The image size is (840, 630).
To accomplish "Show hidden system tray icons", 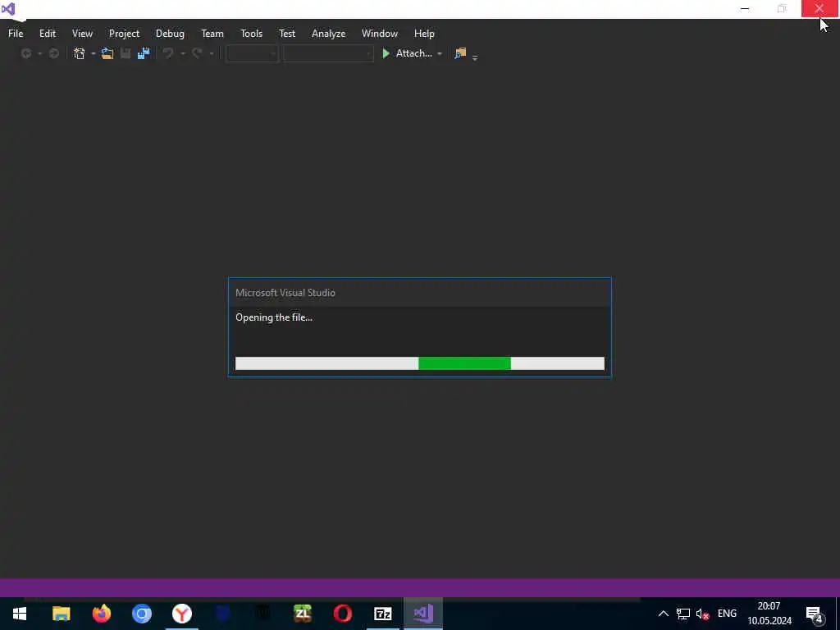I will pos(663,614).
